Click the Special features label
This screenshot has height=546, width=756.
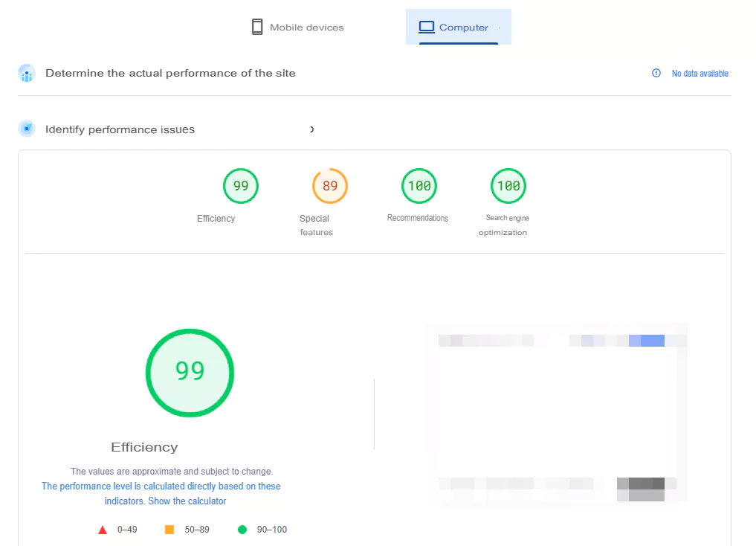(316, 225)
